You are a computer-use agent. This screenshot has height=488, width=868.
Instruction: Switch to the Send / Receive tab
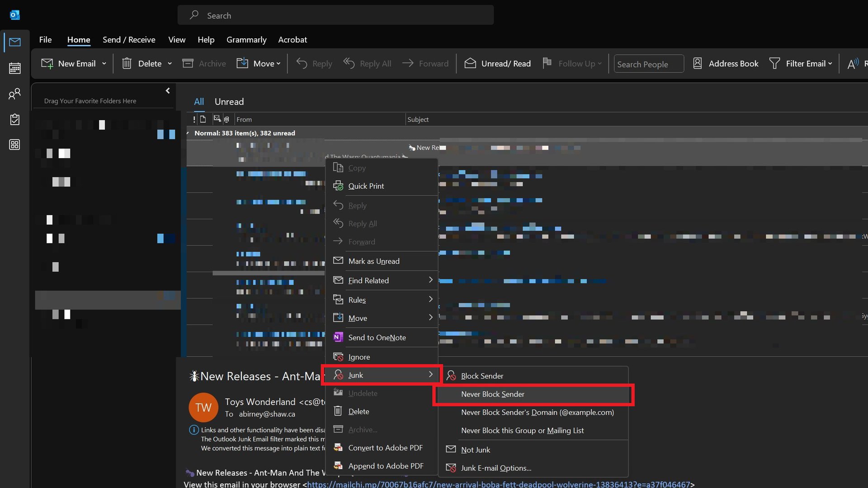129,40
